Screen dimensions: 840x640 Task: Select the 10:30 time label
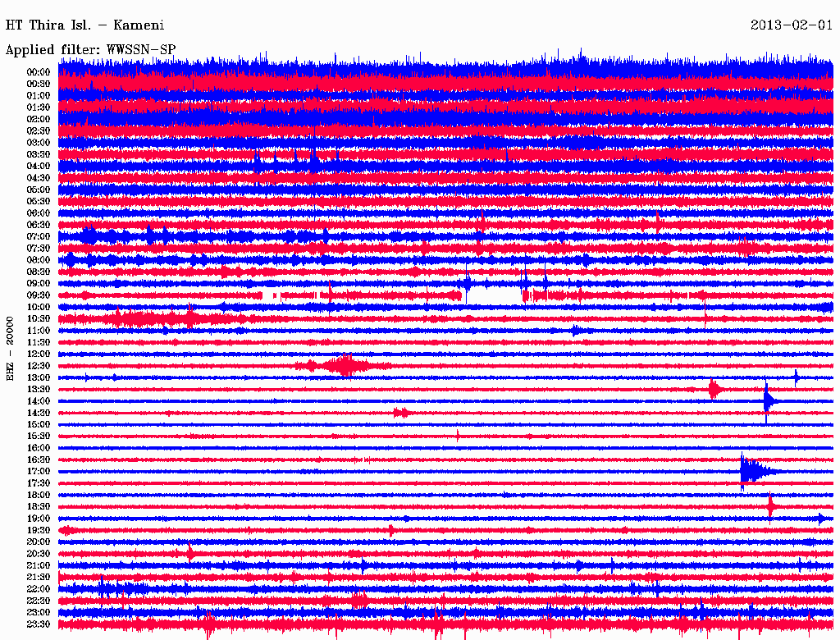[x=39, y=318]
